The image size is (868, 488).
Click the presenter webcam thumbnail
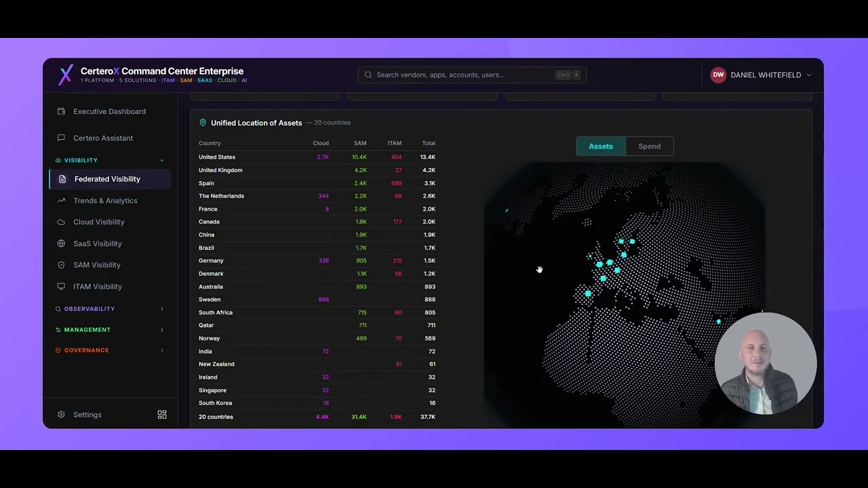pos(766,363)
